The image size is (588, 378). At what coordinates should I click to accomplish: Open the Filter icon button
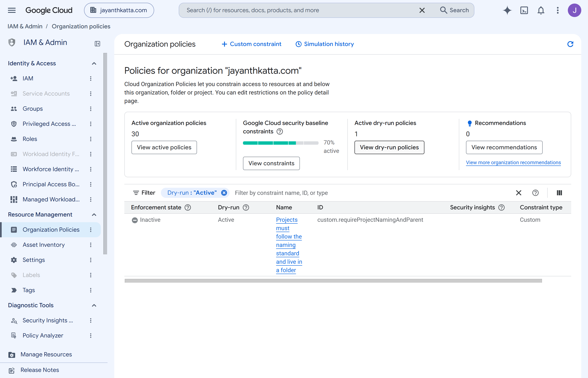coord(144,193)
